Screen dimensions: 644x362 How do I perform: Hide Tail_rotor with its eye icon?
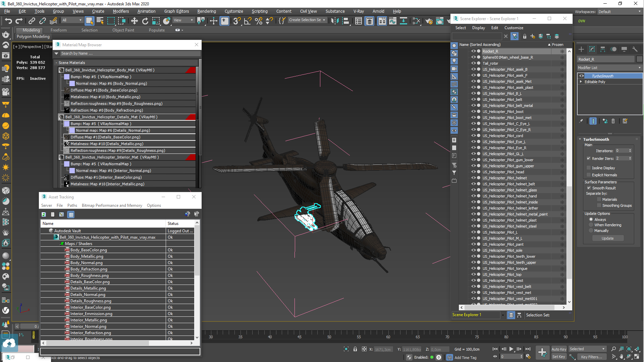[x=473, y=63]
